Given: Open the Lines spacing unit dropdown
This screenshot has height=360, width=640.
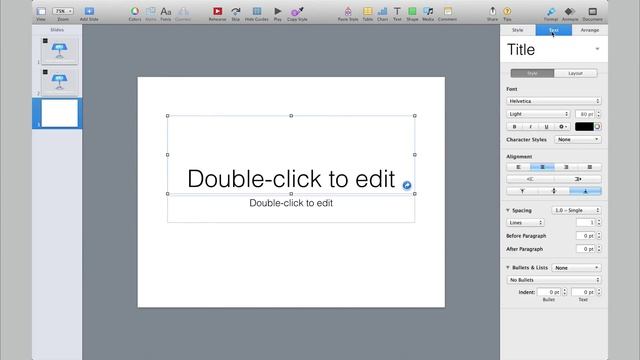Looking at the screenshot, I should pyautogui.click(x=525, y=223).
